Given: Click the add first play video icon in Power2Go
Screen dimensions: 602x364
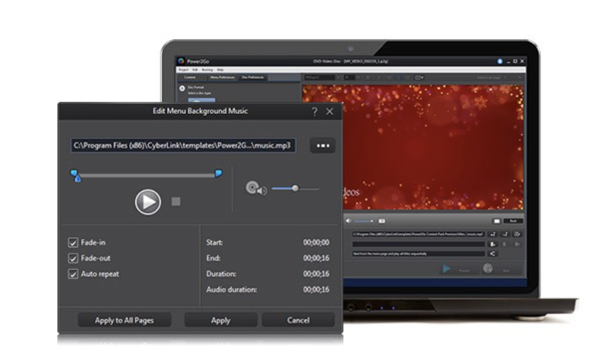Looking at the screenshot, I should [x=493, y=244].
